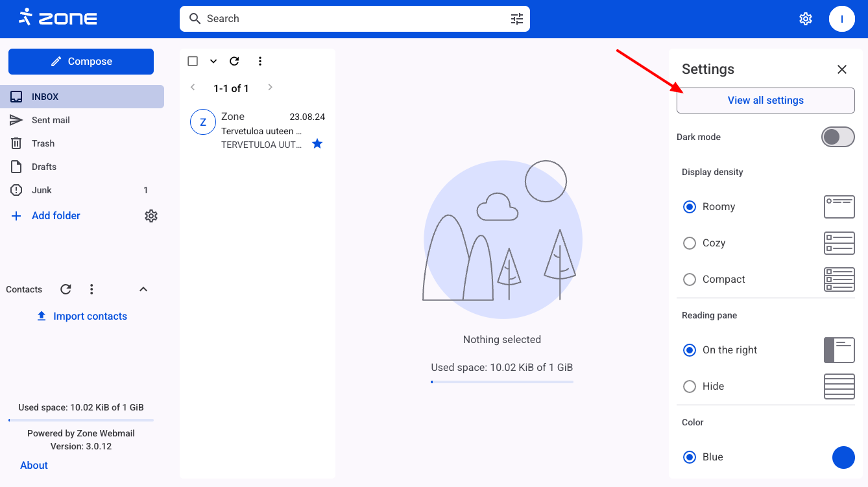This screenshot has height=487, width=868.
Task: Toggle star on Zone email
Action: tap(317, 144)
